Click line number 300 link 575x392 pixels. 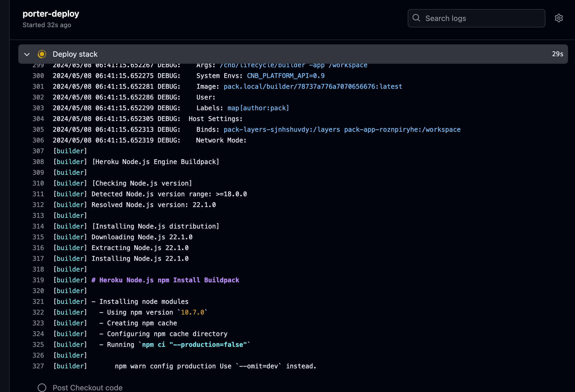pyautogui.click(x=38, y=76)
